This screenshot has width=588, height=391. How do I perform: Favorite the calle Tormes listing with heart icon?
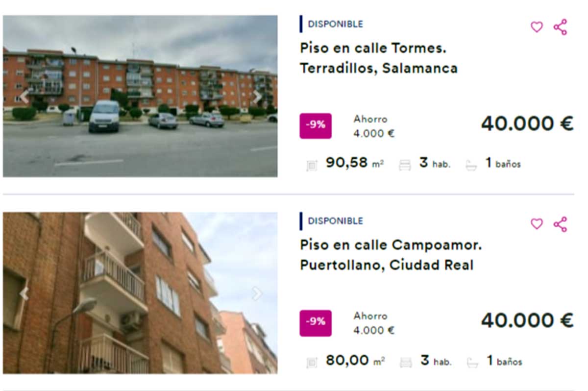pyautogui.click(x=537, y=27)
